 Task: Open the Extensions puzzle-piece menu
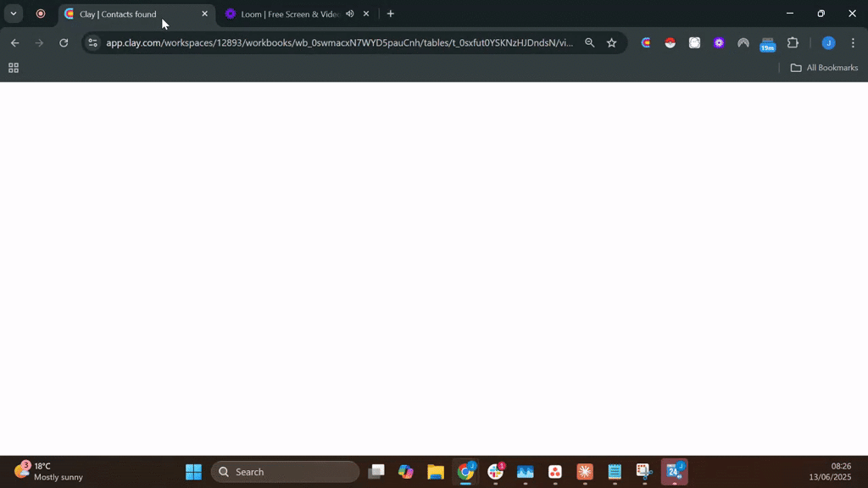(x=793, y=43)
